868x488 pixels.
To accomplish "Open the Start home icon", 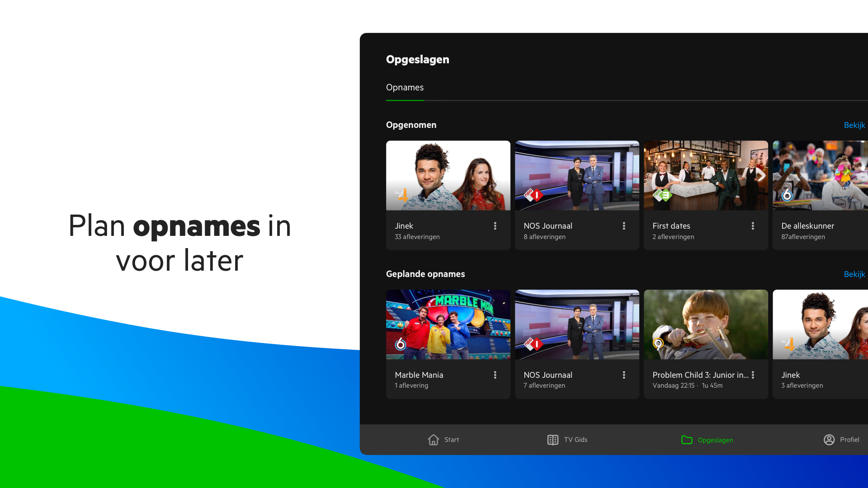I will click(433, 440).
